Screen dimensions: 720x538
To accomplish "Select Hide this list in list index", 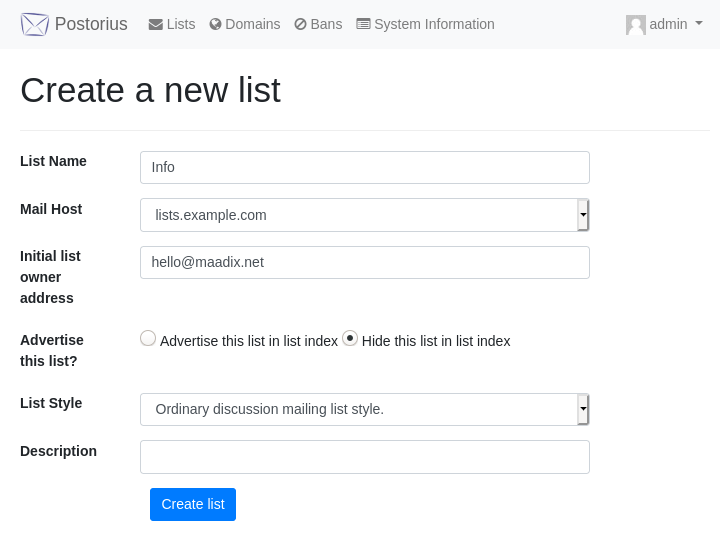I will (350, 339).
